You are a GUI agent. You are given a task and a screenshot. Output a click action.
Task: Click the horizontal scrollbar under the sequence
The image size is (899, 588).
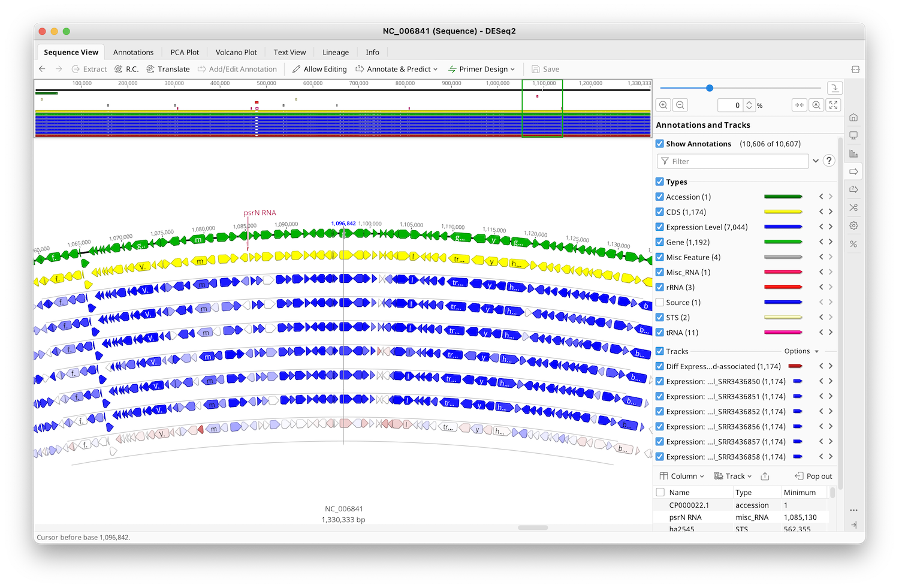tap(533, 527)
